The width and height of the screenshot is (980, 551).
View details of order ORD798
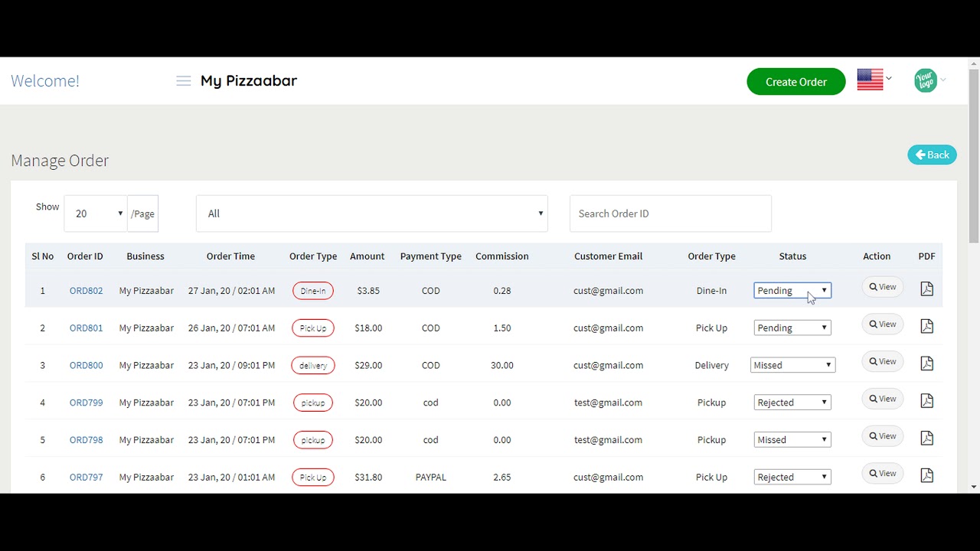click(882, 436)
